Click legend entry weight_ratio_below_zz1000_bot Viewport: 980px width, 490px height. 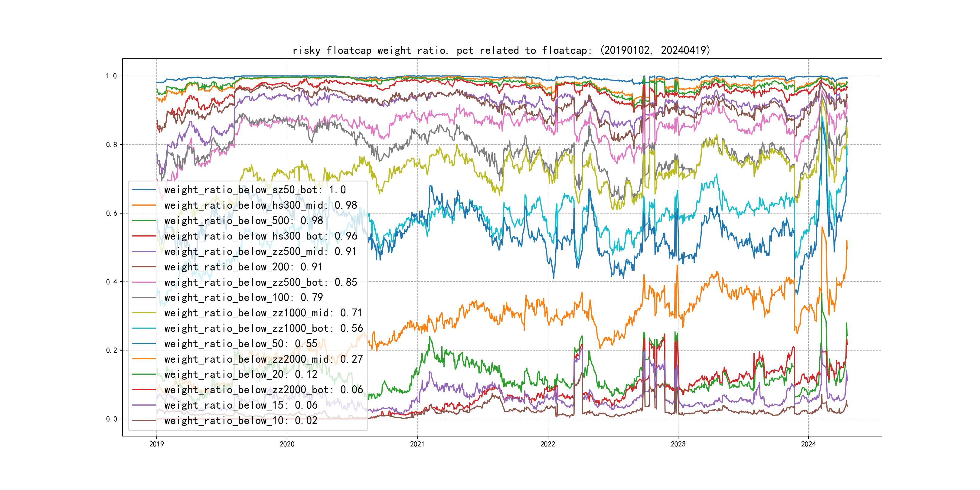pos(263,328)
